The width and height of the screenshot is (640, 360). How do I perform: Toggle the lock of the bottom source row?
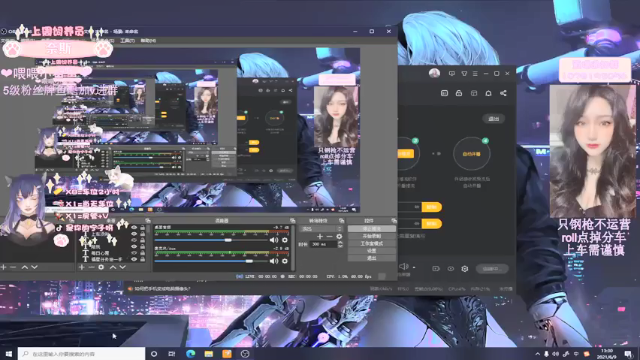[x=142, y=259]
